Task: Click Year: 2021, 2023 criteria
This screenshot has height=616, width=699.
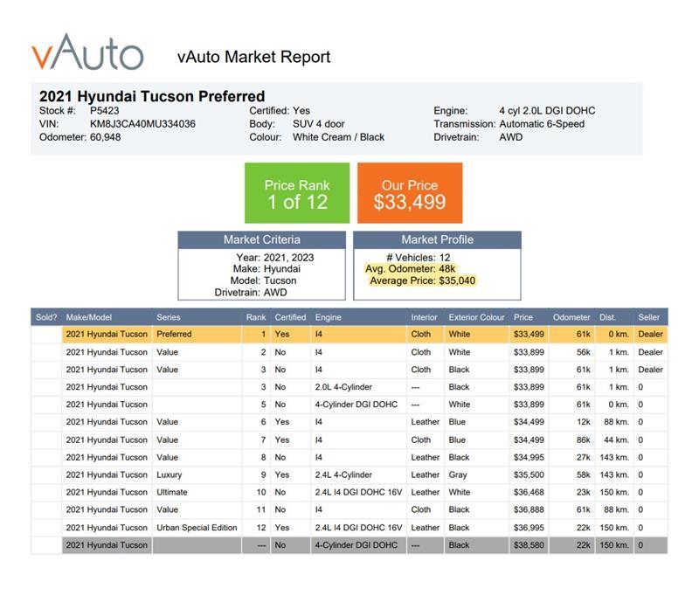Action: click(x=275, y=258)
